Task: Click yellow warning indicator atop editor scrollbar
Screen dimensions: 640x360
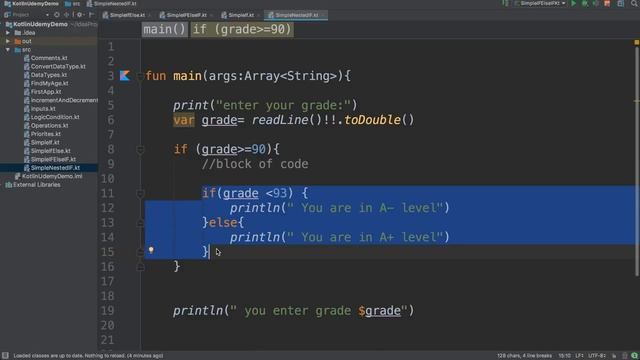Action: point(636,42)
